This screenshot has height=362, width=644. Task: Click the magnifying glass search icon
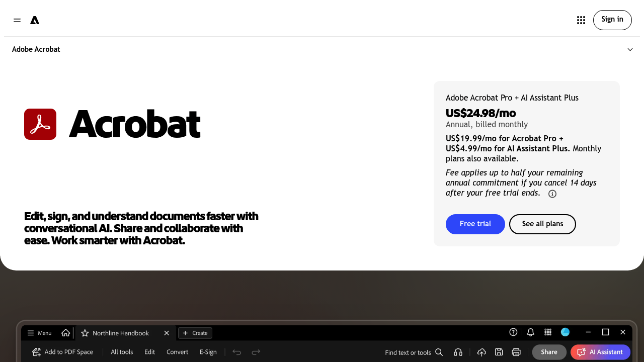439,352
